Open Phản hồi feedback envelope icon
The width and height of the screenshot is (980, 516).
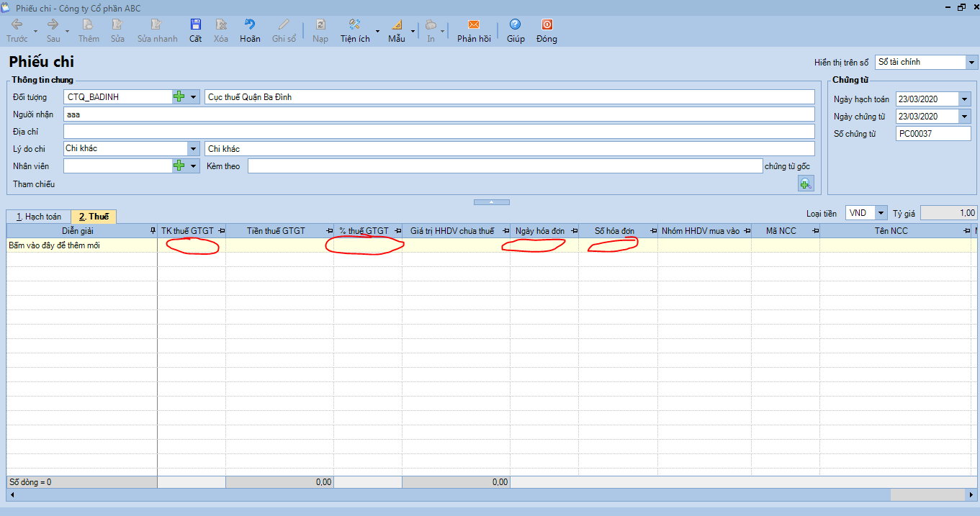click(473, 25)
